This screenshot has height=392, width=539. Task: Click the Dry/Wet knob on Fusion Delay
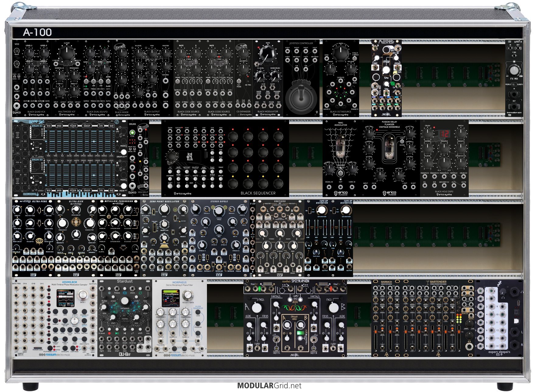[x=399, y=175]
